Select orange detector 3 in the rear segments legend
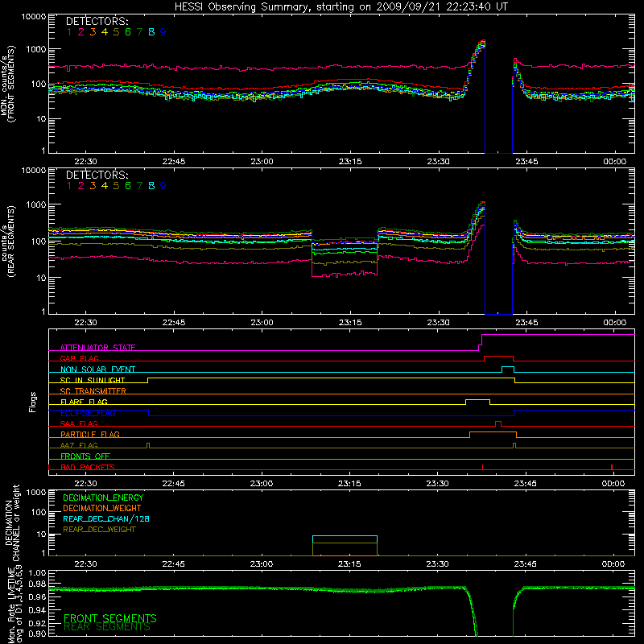644x644 pixels. coord(93,186)
